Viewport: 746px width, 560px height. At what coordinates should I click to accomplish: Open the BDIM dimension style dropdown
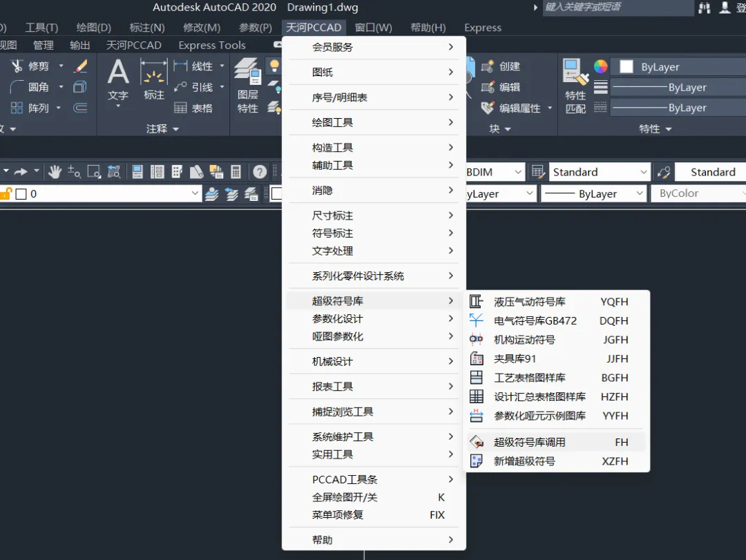518,172
